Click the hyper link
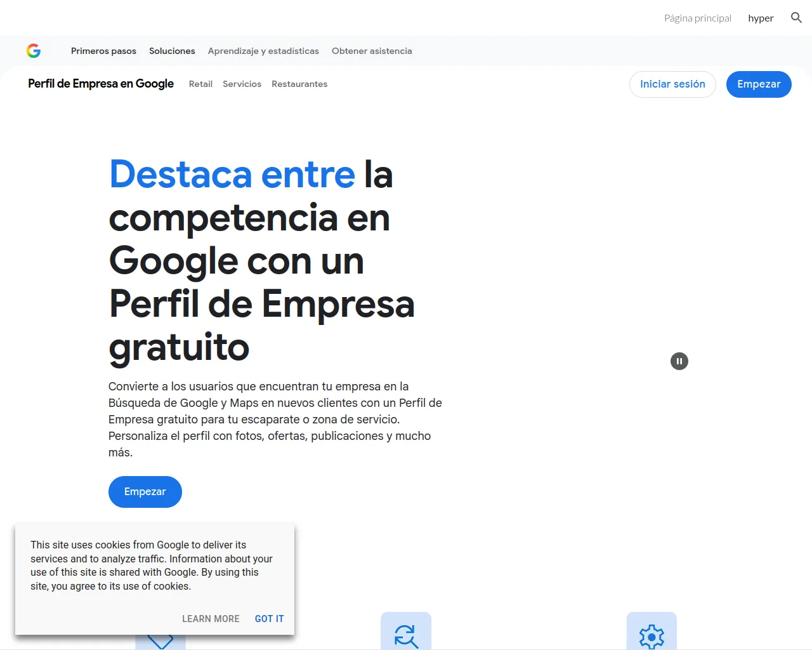 click(761, 18)
